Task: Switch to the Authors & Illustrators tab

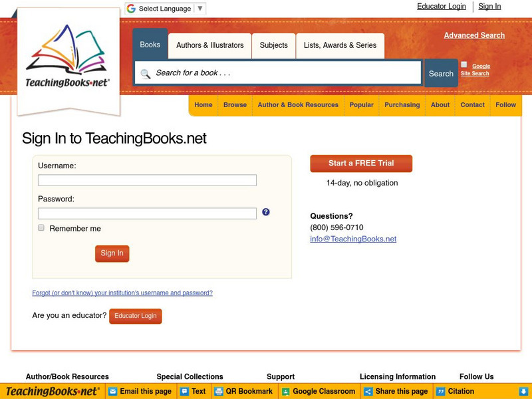Action: 210,46
